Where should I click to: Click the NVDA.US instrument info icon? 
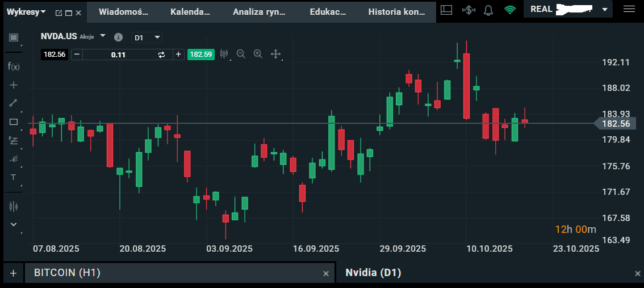[118, 37]
